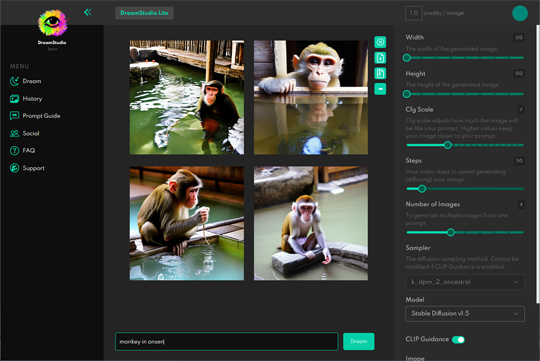This screenshot has height=361, width=540.
Task: Click the Cfg Scale slider handle
Action: 447,145
